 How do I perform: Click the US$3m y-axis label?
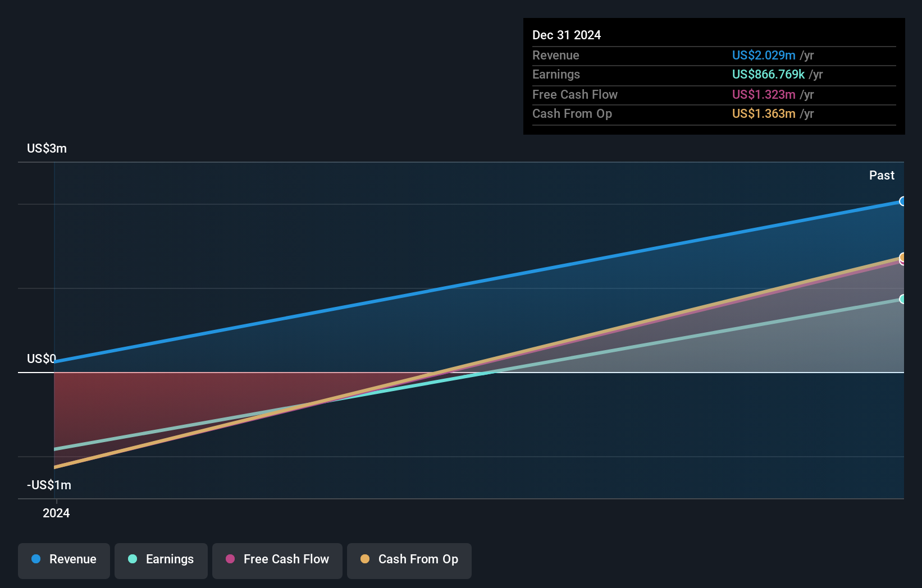pyautogui.click(x=47, y=148)
